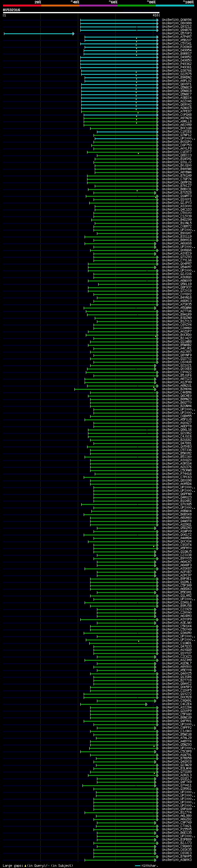This screenshot has height=868, width=197.
Task: Select hit label UniRef100_O49954
Action: click(x=177, y=50)
